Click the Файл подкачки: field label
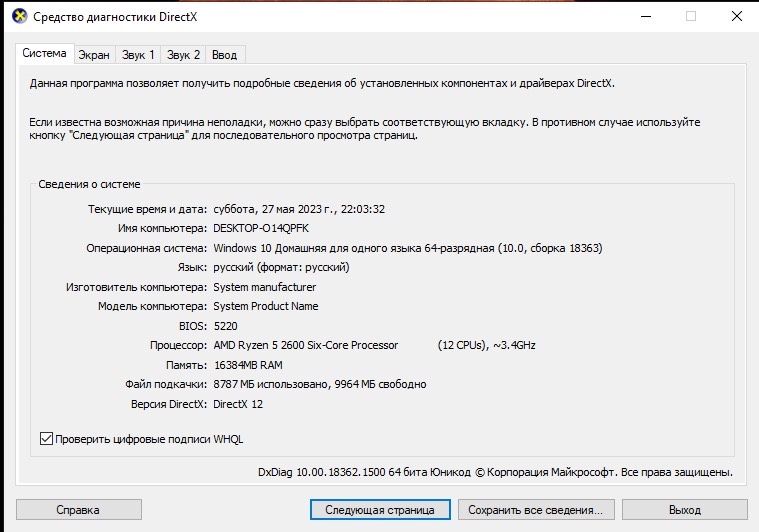Image resolution: width=759 pixels, height=532 pixels. point(166,384)
